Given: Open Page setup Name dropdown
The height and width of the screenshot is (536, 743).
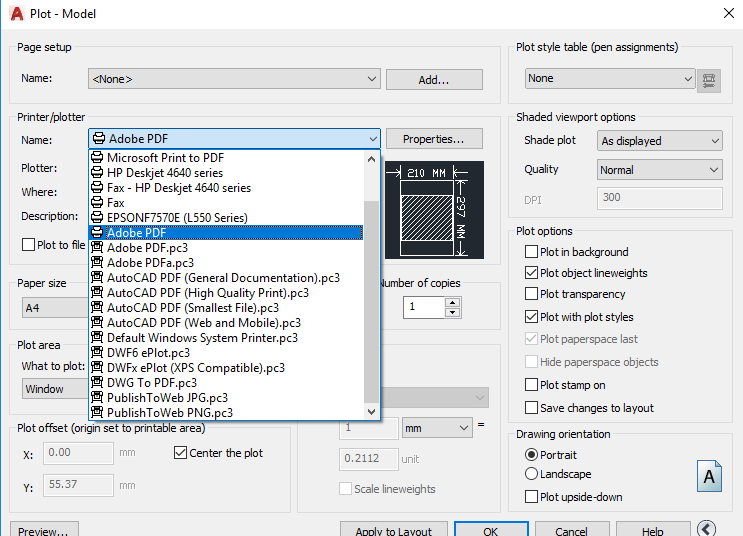Looking at the screenshot, I should 234,79.
